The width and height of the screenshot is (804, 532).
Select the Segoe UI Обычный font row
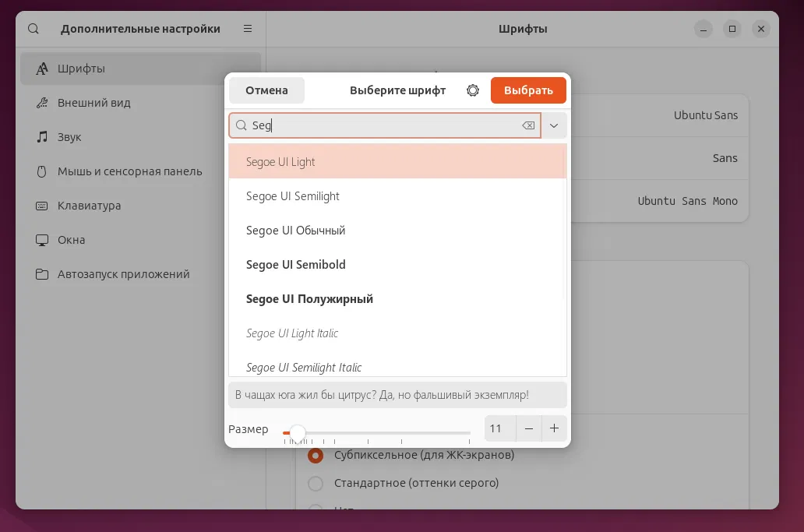tap(397, 230)
